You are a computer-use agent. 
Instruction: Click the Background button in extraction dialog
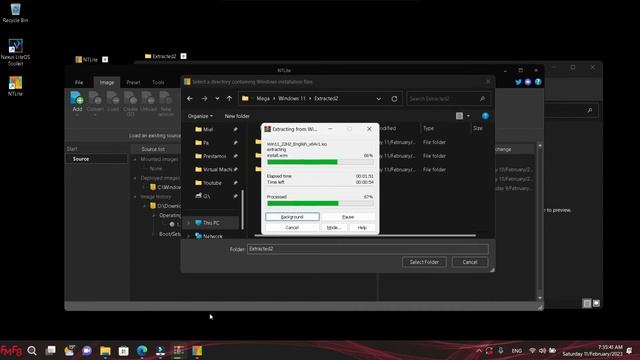[x=292, y=217]
